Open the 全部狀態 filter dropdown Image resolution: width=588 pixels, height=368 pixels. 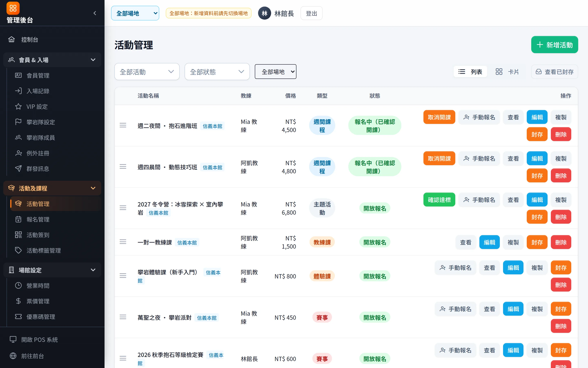point(217,72)
